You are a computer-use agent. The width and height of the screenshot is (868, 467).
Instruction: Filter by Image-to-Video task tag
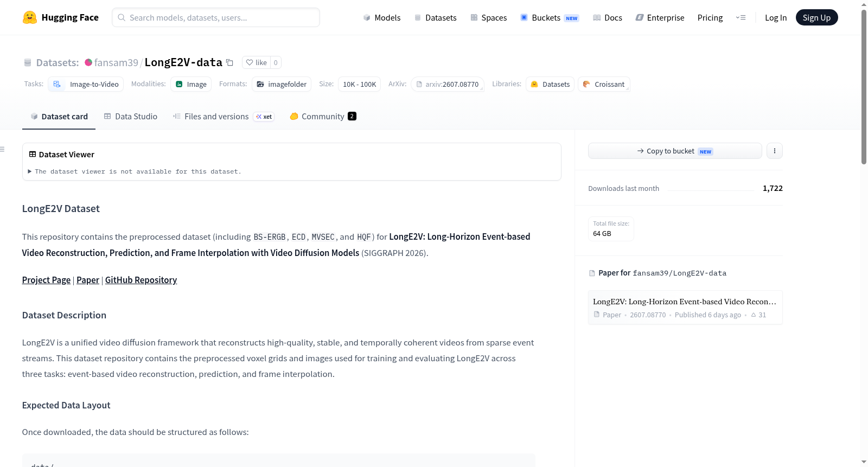pyautogui.click(x=86, y=84)
